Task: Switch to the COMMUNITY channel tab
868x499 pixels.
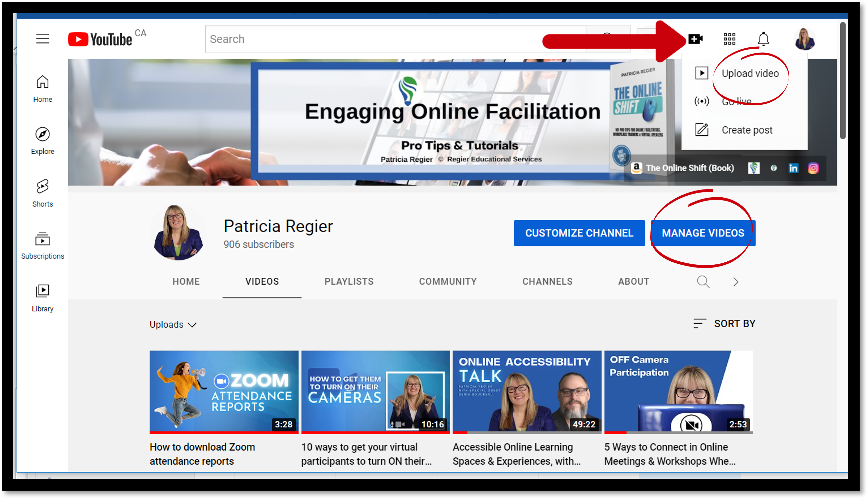Action: point(448,281)
